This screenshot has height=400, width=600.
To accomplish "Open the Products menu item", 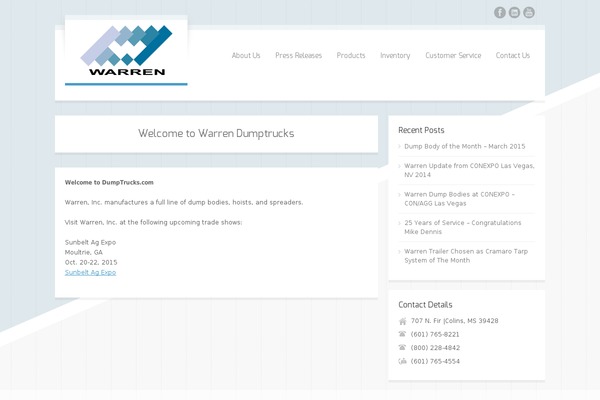I will click(351, 56).
